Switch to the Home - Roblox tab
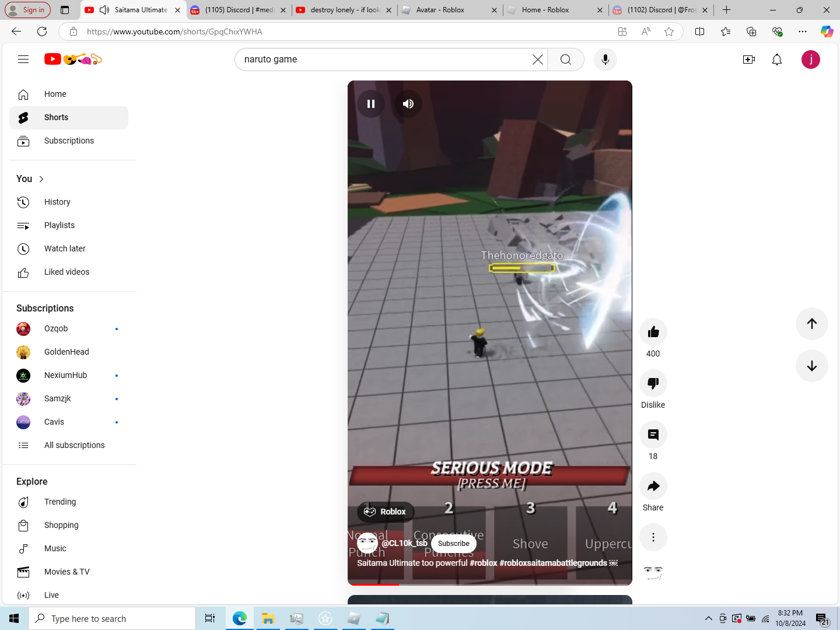The height and width of the screenshot is (630, 840). click(554, 10)
